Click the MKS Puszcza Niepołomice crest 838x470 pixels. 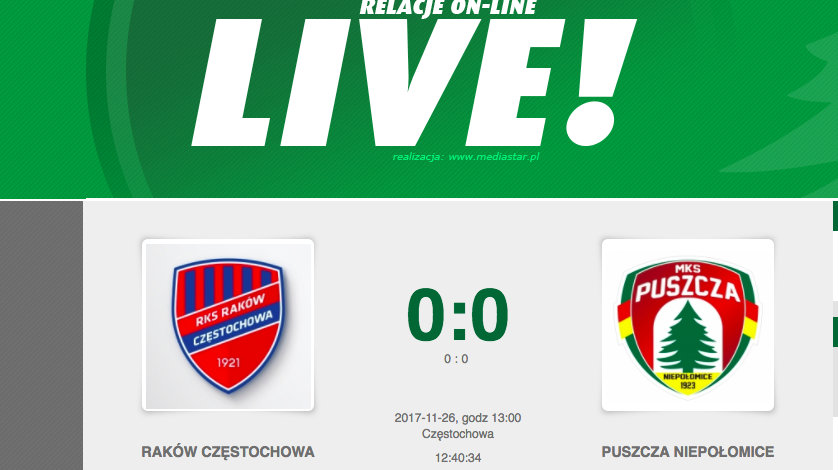coord(688,325)
